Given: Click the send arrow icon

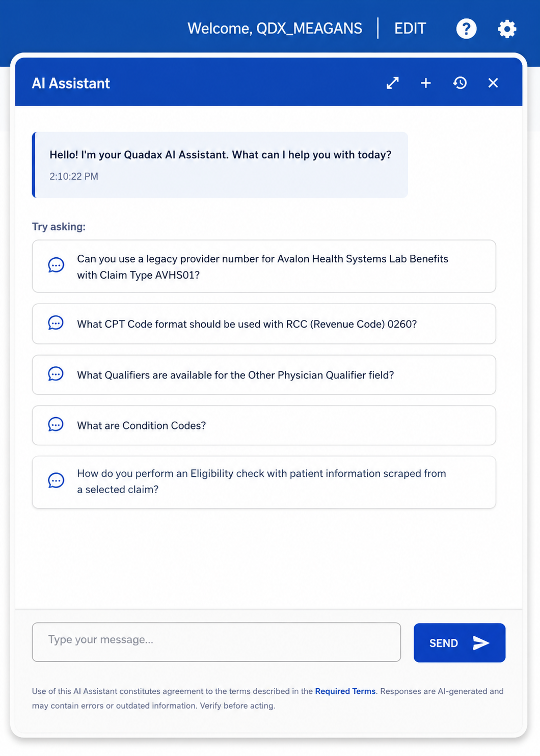Looking at the screenshot, I should (x=481, y=643).
